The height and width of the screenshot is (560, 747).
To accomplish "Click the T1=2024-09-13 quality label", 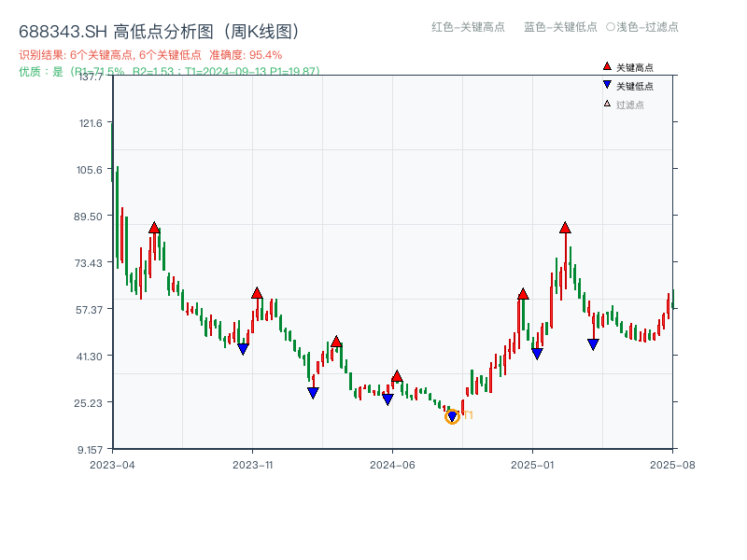I will 229,71.
